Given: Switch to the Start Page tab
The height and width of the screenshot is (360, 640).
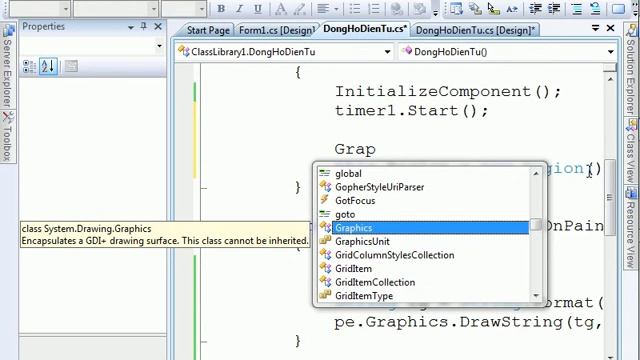Looking at the screenshot, I should (208, 30).
